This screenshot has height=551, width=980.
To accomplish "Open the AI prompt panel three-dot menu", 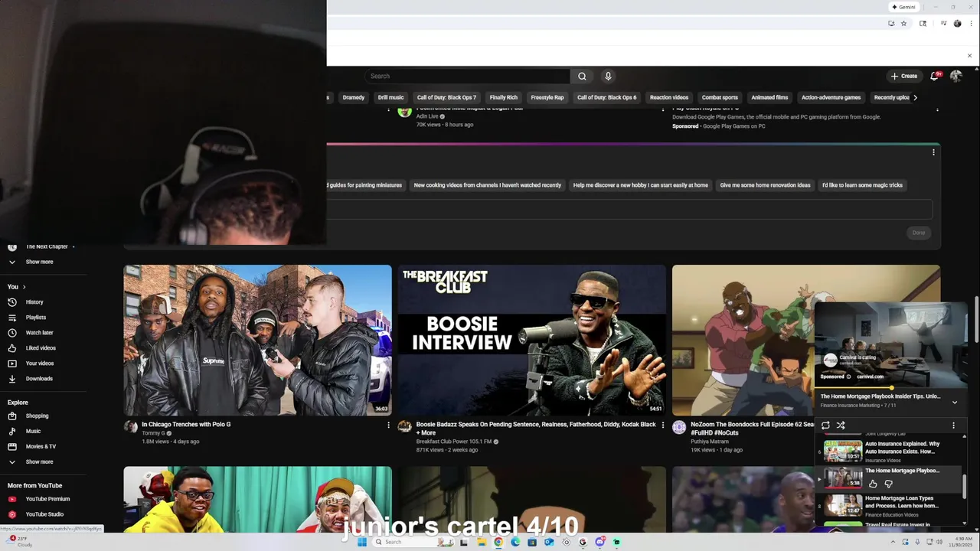I will (x=933, y=152).
